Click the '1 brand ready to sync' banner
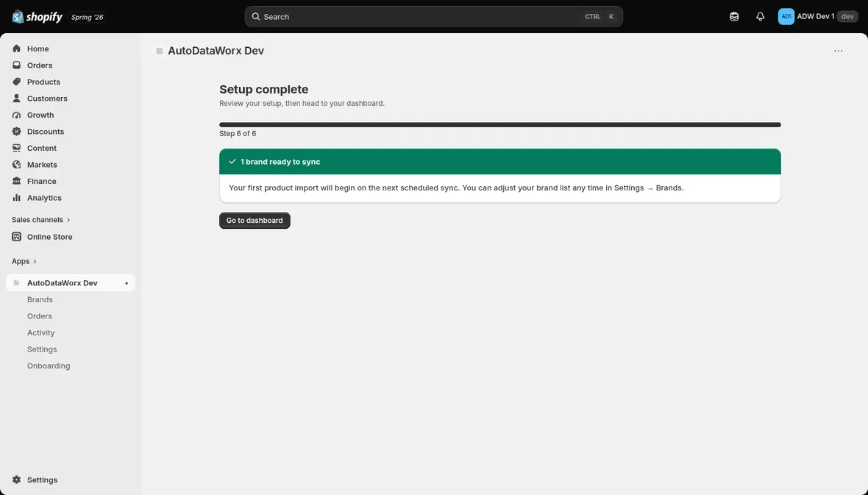 tap(500, 162)
